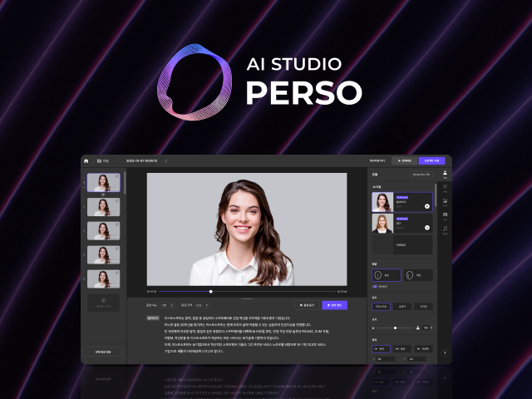Open the music note tab in right sidebar
Image resolution: width=532 pixels, height=399 pixels.
[x=445, y=229]
